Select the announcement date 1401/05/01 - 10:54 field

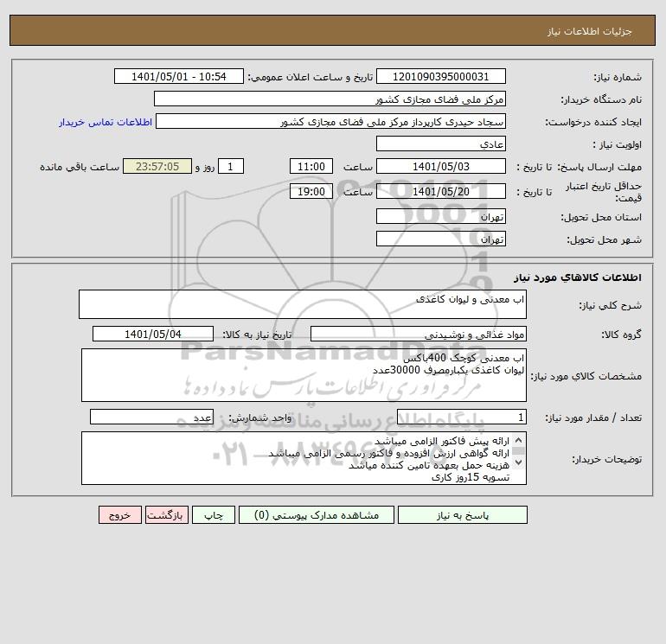coord(179,76)
